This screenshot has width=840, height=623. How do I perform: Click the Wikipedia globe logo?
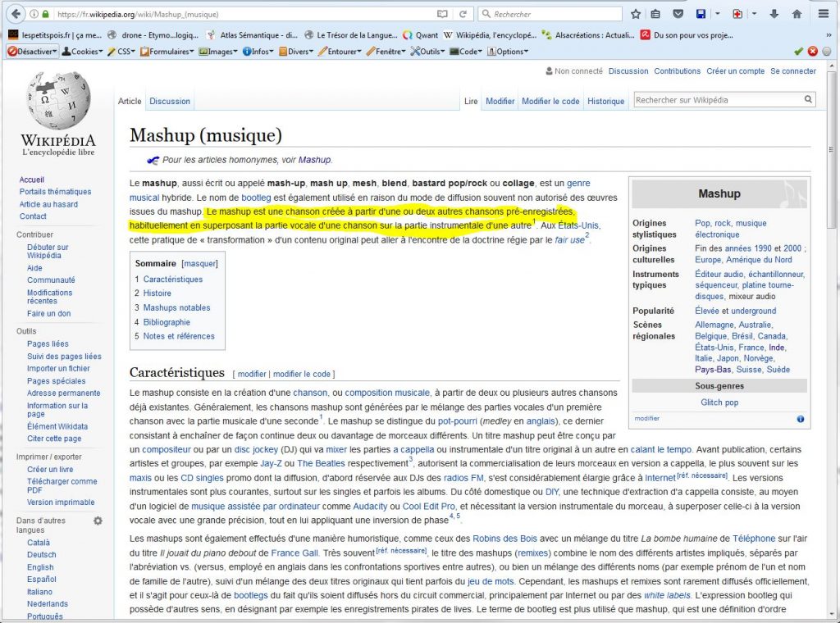[57, 100]
